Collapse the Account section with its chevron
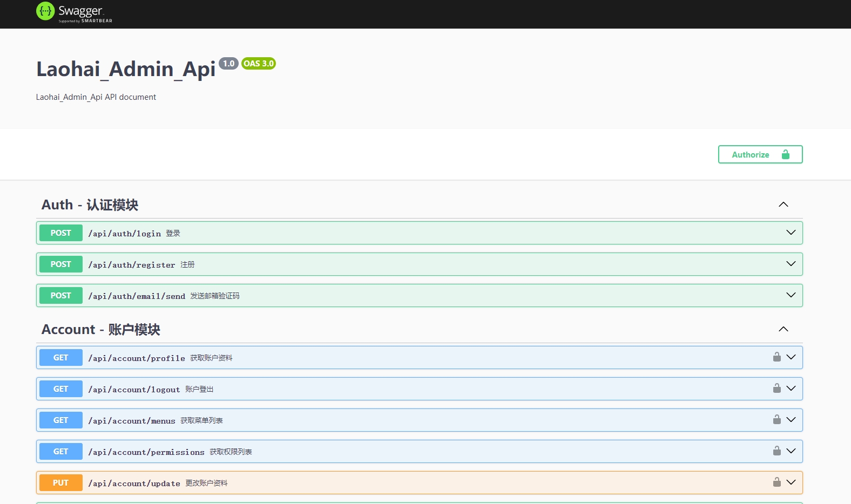851x504 pixels. coord(784,329)
